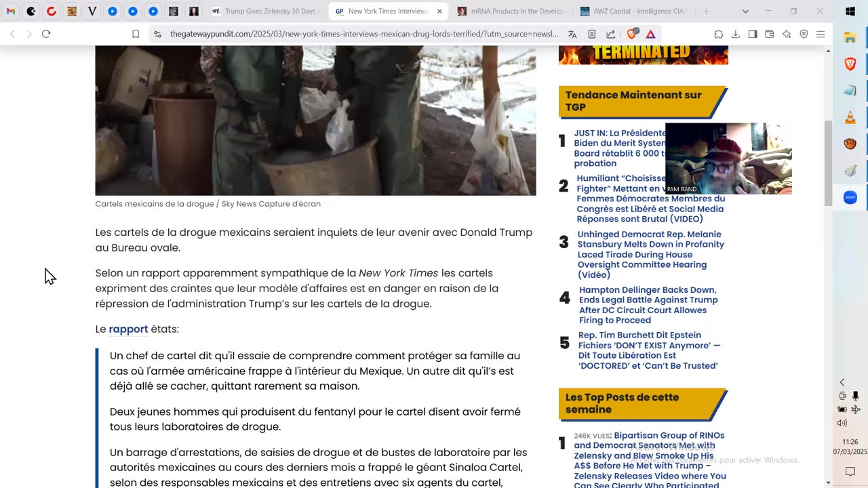
Task: Open volume control speaker icon
Action: point(842,423)
